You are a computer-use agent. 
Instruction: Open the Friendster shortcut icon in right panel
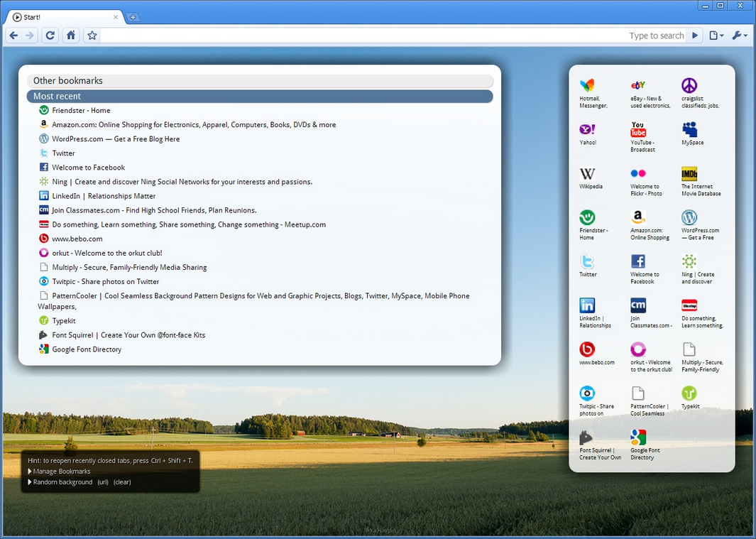click(x=587, y=217)
